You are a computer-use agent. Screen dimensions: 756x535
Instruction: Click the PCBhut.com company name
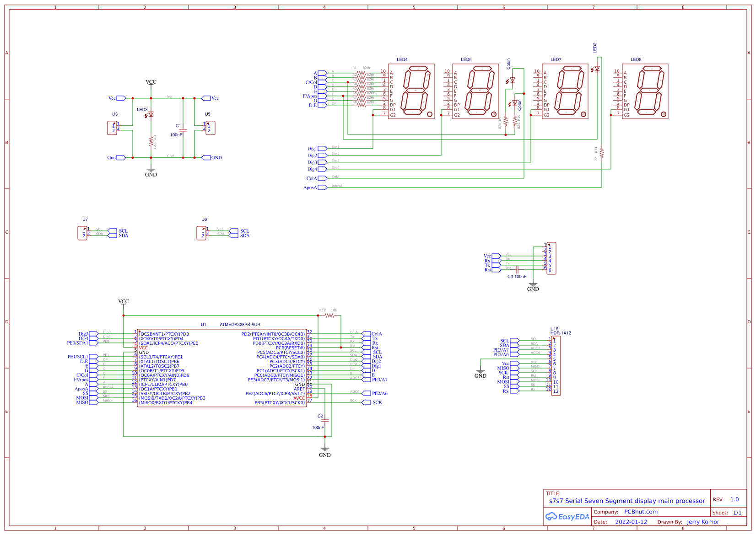pyautogui.click(x=641, y=512)
